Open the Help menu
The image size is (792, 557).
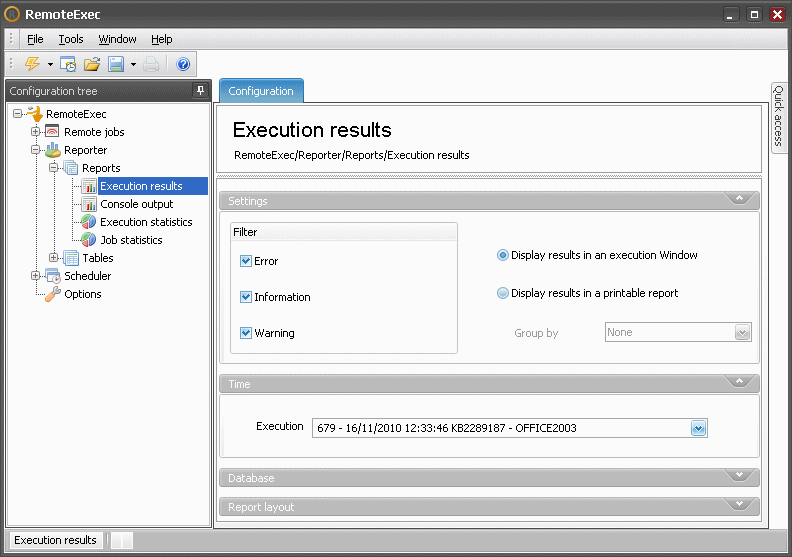tap(162, 39)
